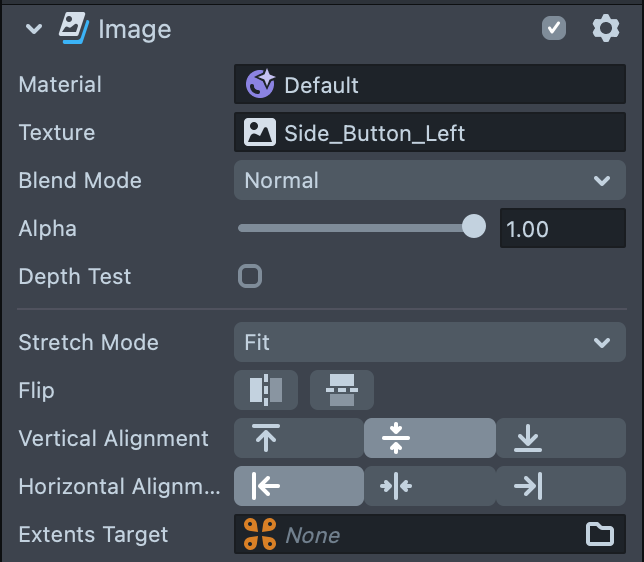Image resolution: width=644 pixels, height=562 pixels.
Task: Open Image component settings gear
Action: pyautogui.click(x=606, y=28)
